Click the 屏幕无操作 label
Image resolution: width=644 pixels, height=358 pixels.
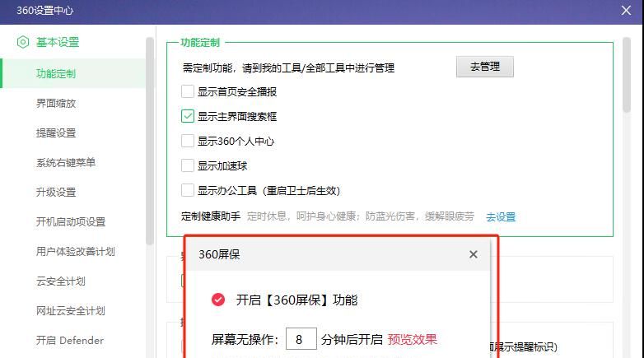tap(245, 340)
